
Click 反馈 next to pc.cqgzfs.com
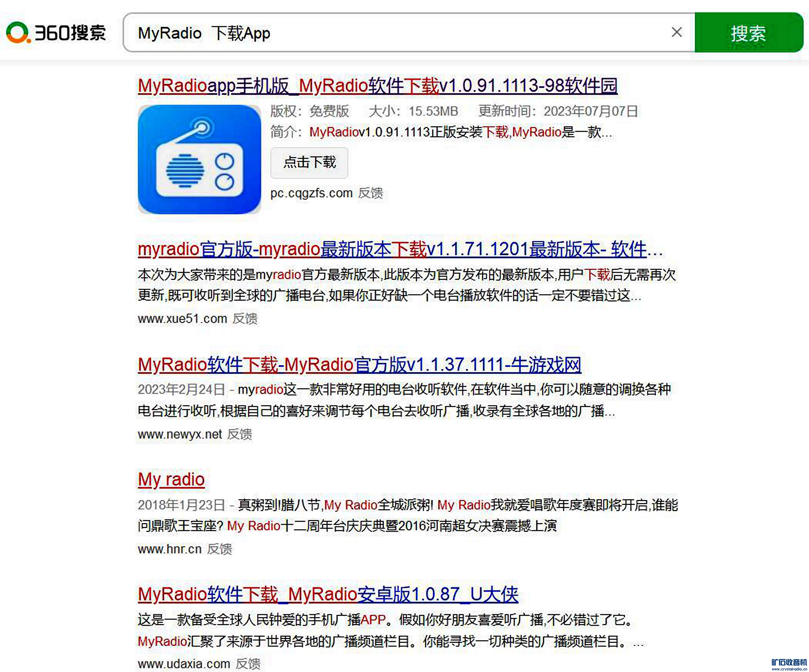point(370,193)
